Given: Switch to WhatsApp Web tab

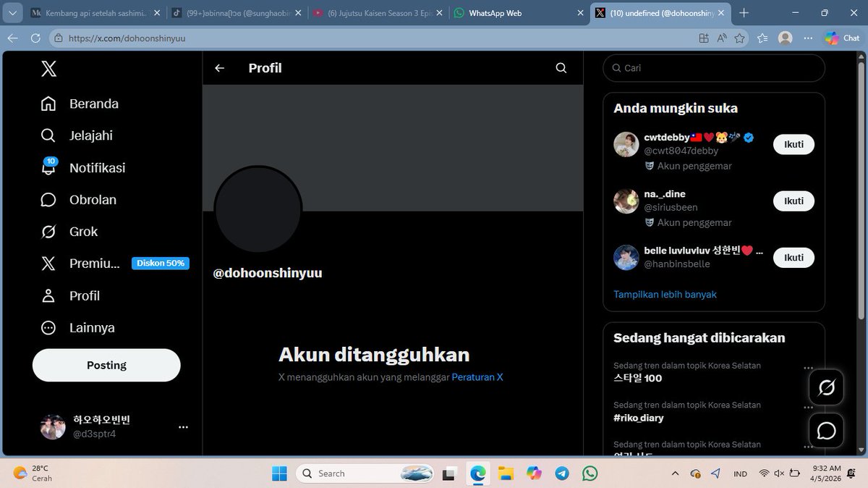Looking at the screenshot, I should click(519, 13).
